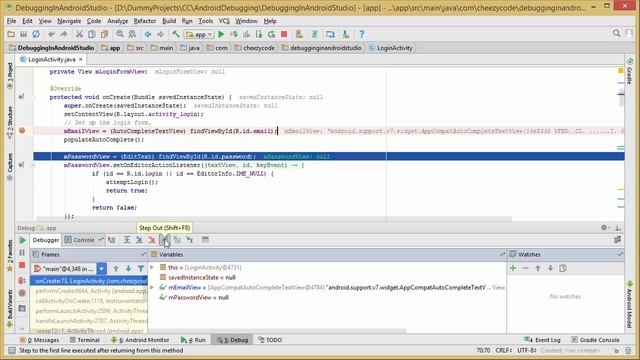The height and width of the screenshot is (360, 640).
Task: Open the Navigate menu
Action: click(69, 21)
